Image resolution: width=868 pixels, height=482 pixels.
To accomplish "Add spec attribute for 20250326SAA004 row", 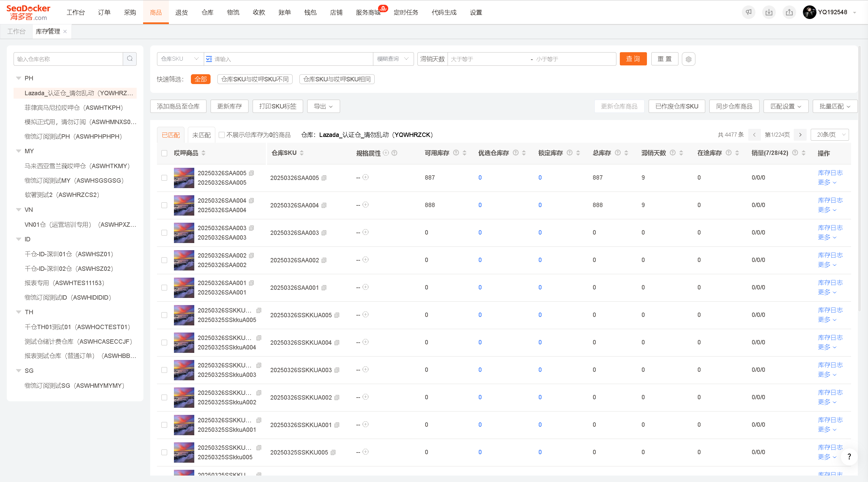I will click(366, 205).
